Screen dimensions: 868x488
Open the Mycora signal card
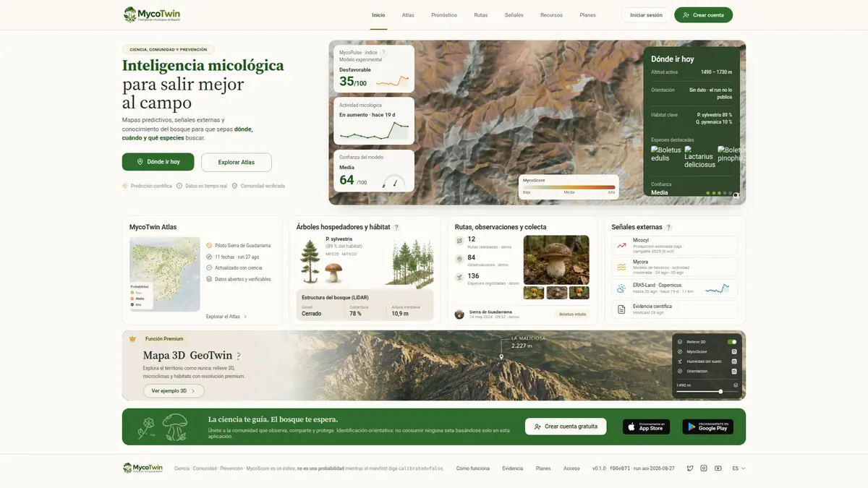click(x=674, y=267)
